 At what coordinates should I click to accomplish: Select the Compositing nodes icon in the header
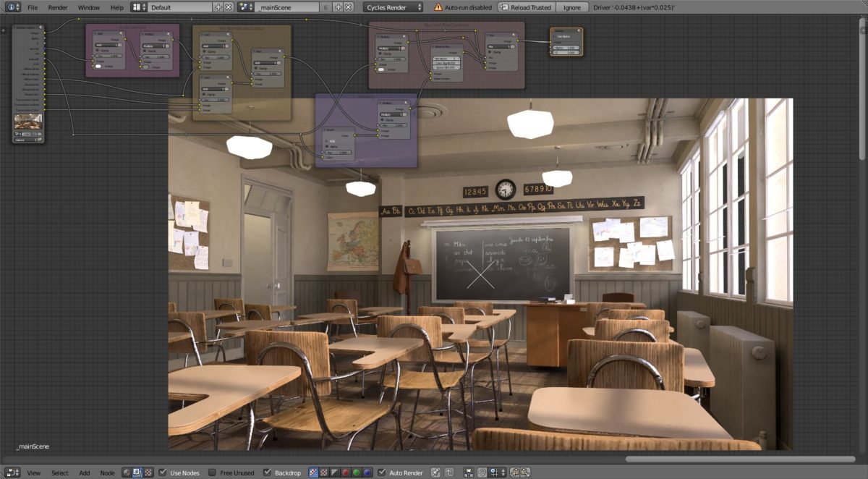(x=137, y=472)
